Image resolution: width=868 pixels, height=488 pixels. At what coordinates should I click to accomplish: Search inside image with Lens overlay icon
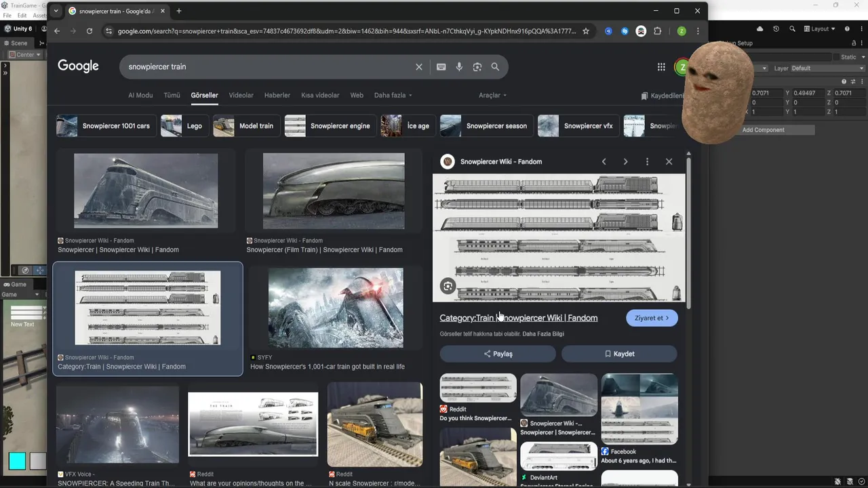coord(448,286)
